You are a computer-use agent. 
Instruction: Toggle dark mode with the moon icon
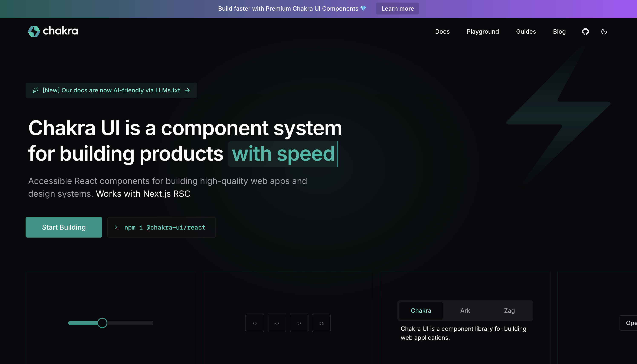pos(604,32)
